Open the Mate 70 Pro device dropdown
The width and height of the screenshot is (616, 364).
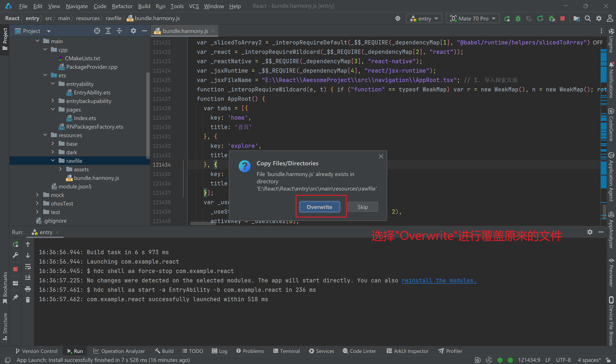[x=473, y=18]
